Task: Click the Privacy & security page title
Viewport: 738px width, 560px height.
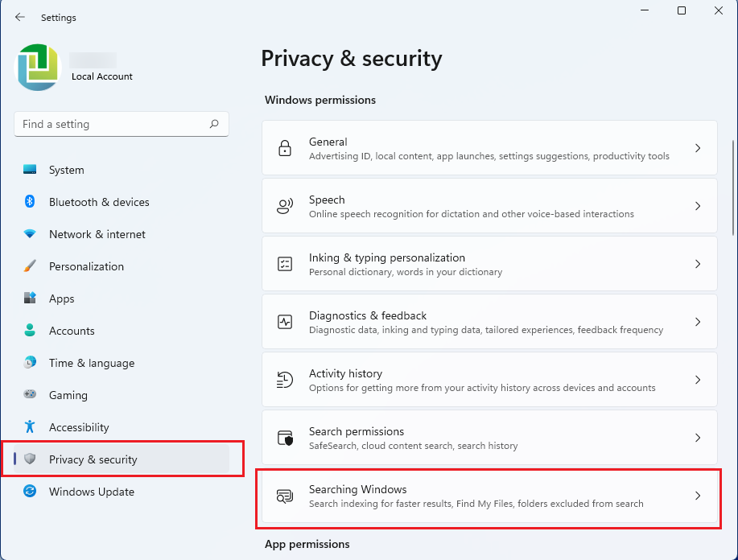Action: point(352,59)
